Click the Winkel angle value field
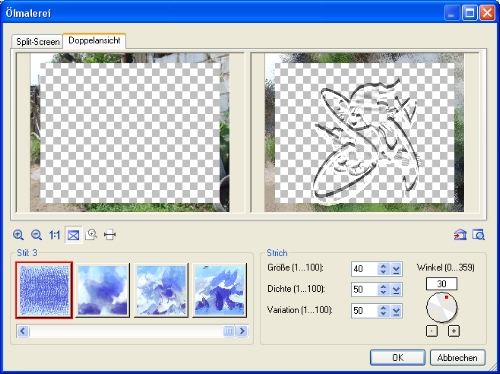500x374 pixels. point(442,284)
